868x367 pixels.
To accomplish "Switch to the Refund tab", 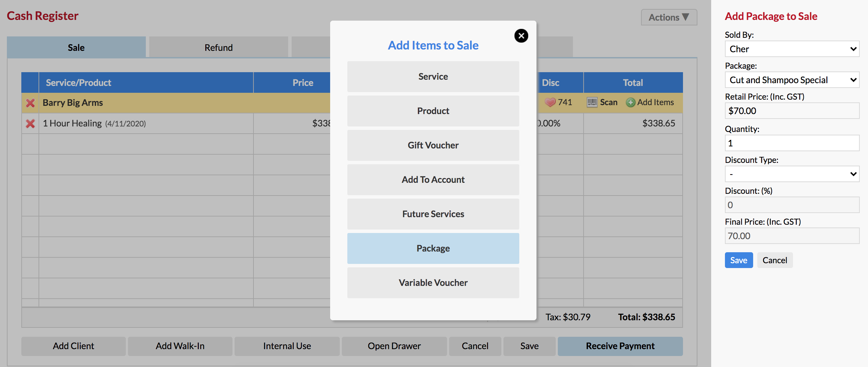I will pyautogui.click(x=218, y=47).
